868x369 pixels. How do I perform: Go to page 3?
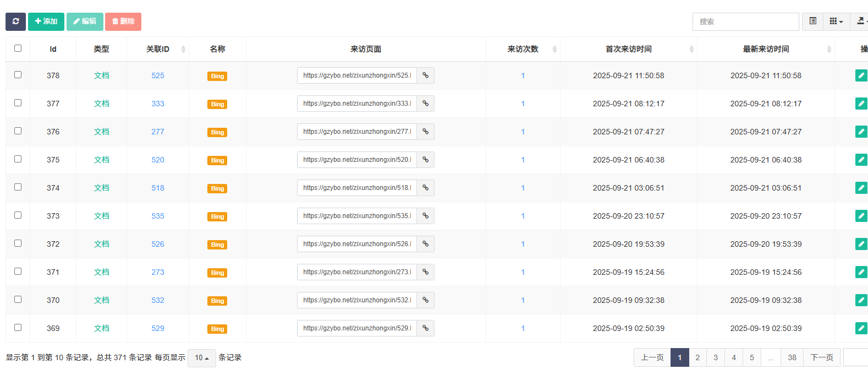[x=716, y=358]
